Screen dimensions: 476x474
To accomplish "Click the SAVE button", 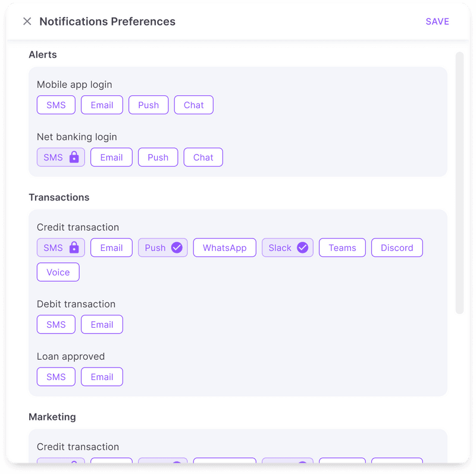I will (437, 21).
